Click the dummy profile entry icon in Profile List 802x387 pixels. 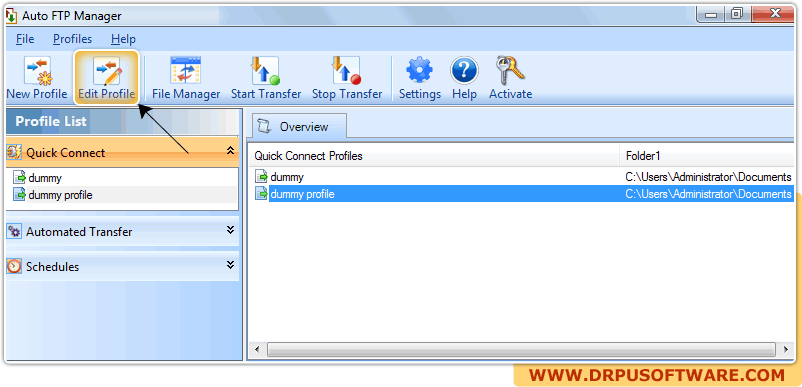(x=19, y=194)
